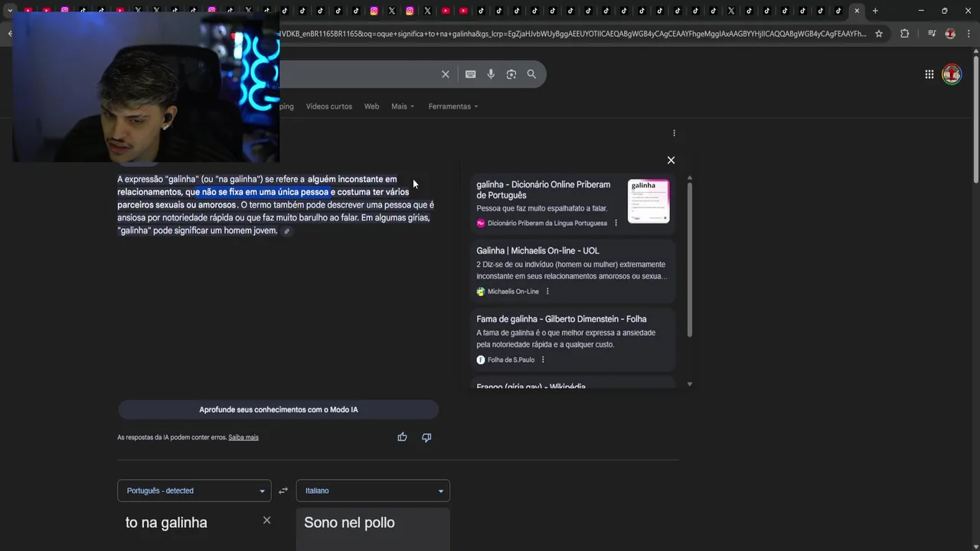
Task: Close the current browser tab
Action: [x=857, y=11]
